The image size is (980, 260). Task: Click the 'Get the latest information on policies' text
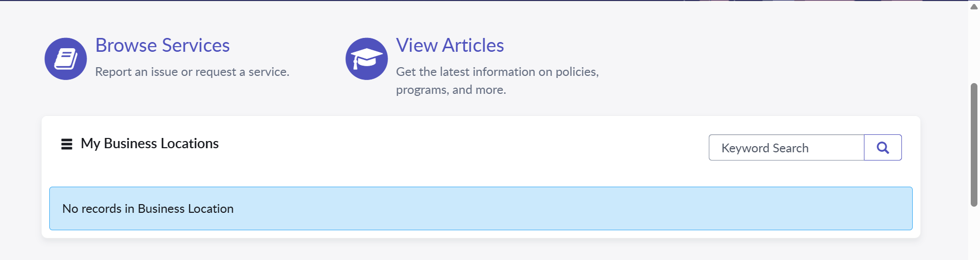coord(497,72)
